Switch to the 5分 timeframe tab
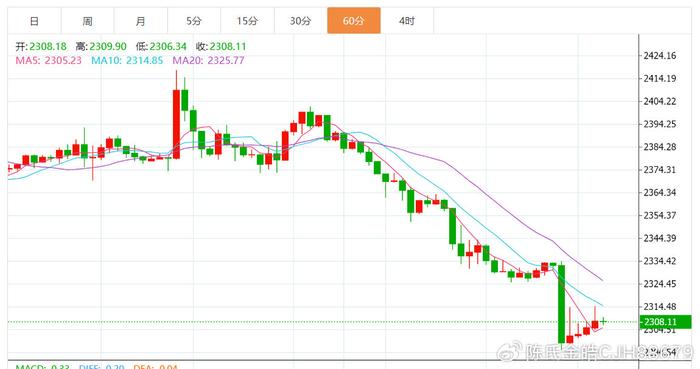 (194, 21)
